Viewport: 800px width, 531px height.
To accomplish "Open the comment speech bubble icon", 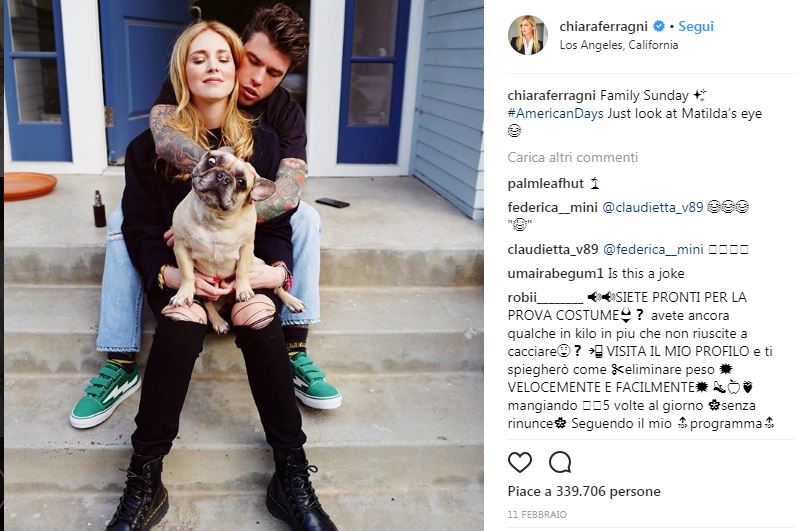I will [560, 462].
